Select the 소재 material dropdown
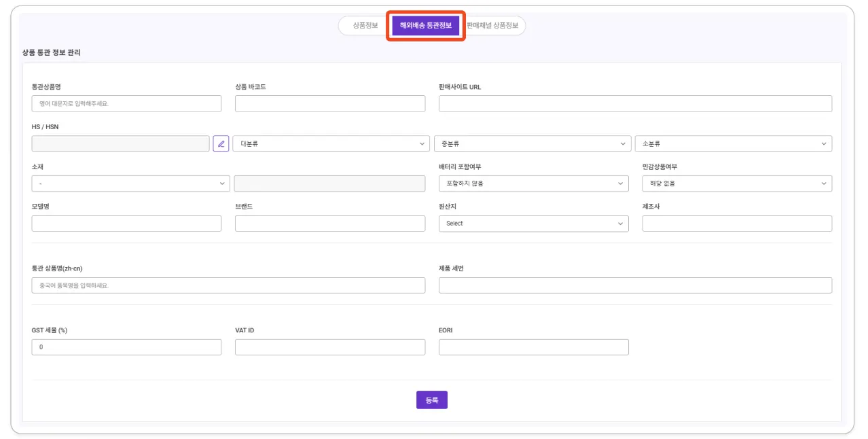The width and height of the screenshot is (868, 439). coord(130,183)
